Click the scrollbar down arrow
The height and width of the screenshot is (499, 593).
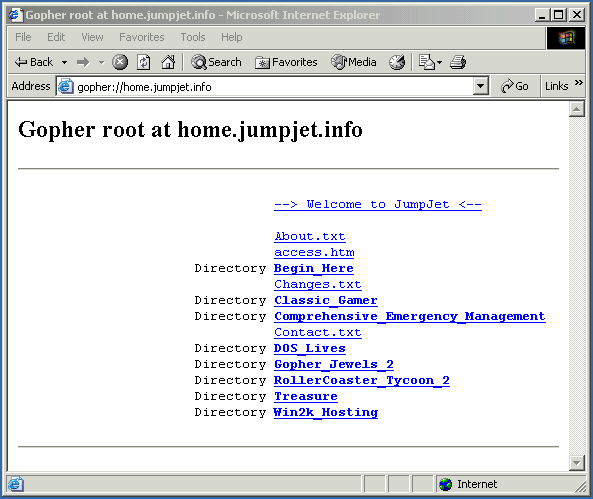point(577,463)
